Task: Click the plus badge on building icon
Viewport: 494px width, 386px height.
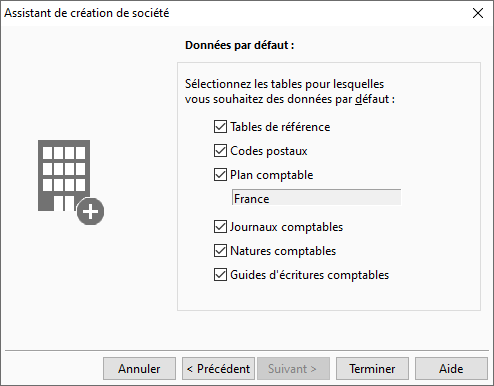Action: [x=90, y=212]
